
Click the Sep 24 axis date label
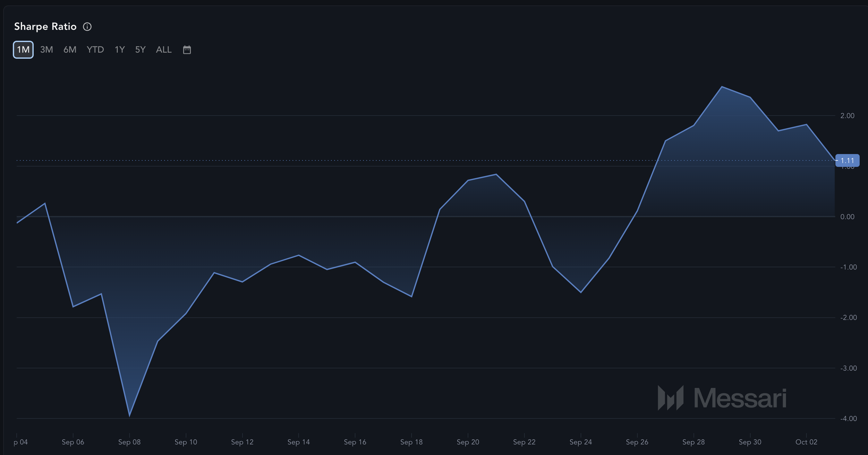click(581, 442)
